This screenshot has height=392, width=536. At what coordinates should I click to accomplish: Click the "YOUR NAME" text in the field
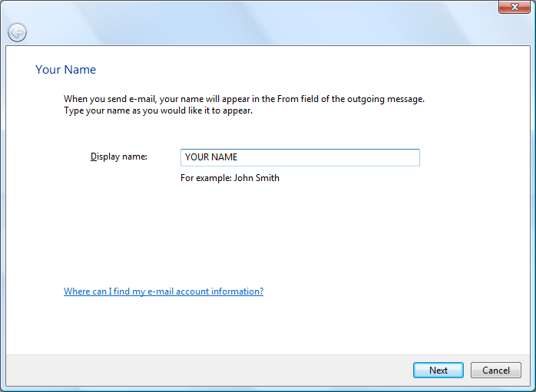pos(211,157)
